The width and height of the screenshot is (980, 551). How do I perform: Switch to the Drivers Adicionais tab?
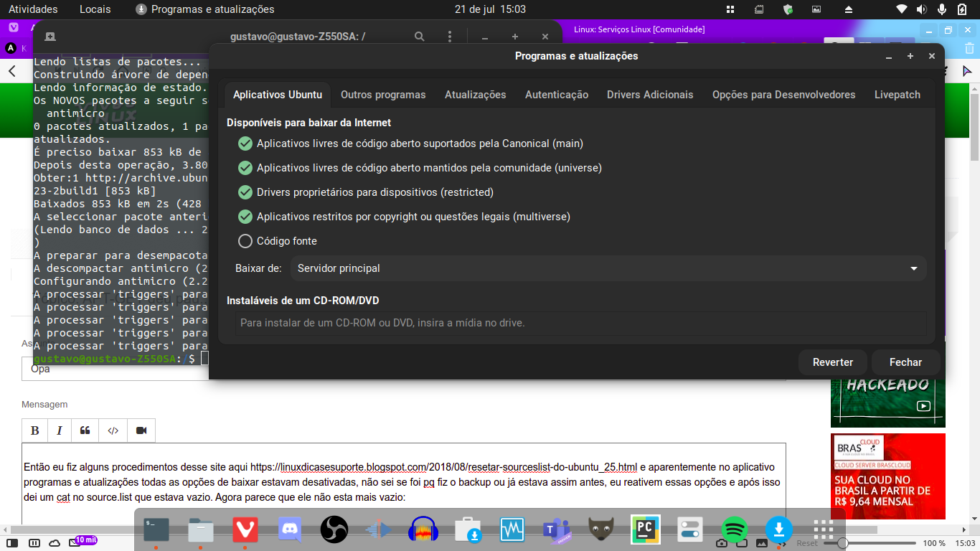pos(650,95)
